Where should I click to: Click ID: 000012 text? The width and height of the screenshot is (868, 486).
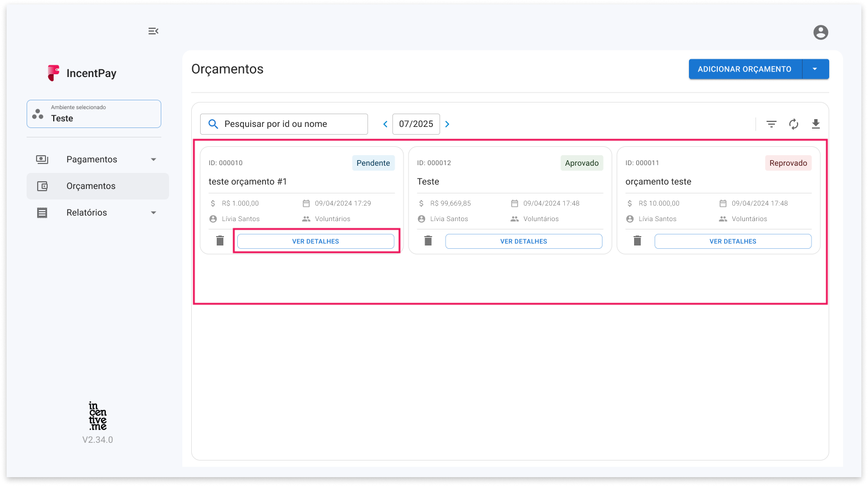434,163
